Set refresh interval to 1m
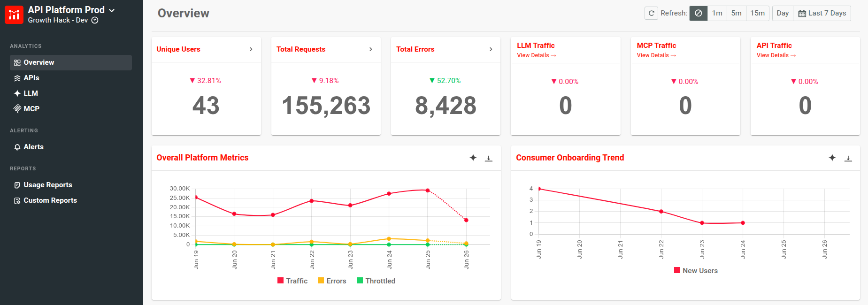 coord(717,13)
